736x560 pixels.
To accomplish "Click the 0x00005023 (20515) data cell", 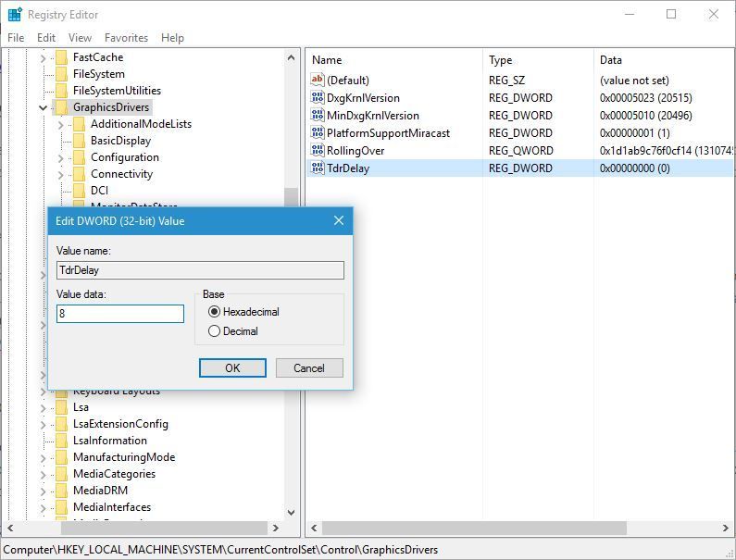I will tap(646, 97).
